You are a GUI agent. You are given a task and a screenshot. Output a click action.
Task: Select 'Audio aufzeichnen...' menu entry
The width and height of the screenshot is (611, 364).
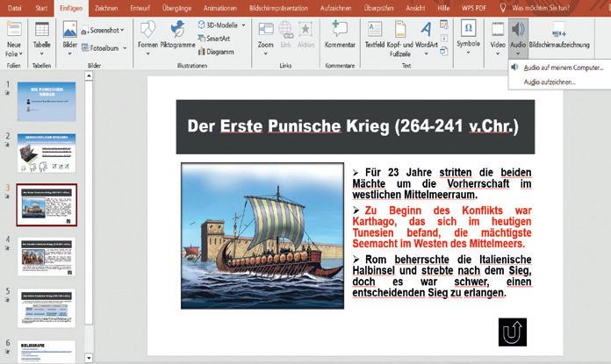(550, 82)
